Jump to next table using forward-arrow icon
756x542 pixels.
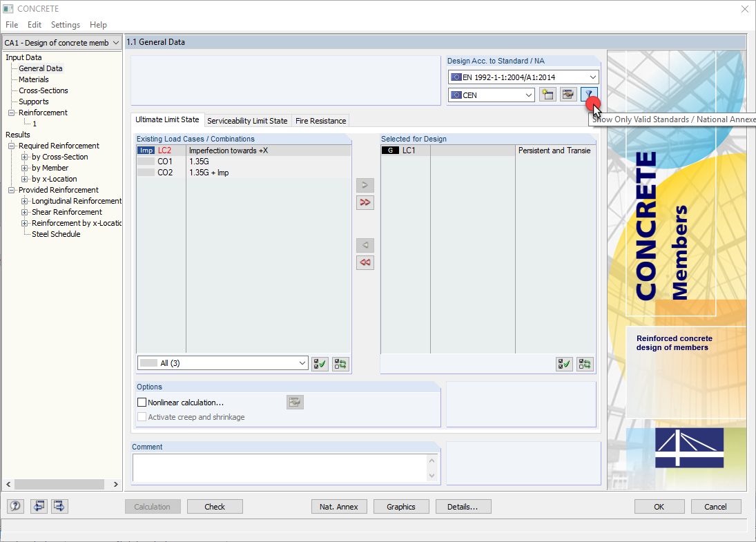59,506
